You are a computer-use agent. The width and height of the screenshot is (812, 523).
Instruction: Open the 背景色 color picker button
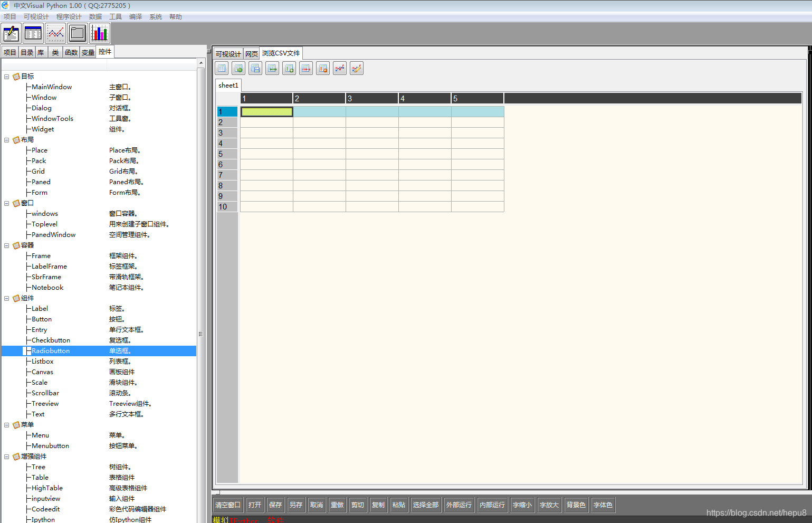(576, 505)
